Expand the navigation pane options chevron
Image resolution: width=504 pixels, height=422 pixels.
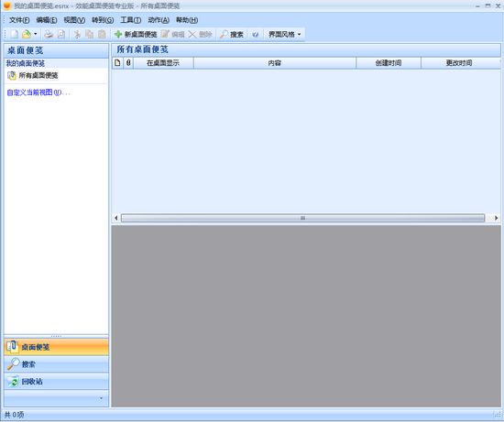pos(101,398)
